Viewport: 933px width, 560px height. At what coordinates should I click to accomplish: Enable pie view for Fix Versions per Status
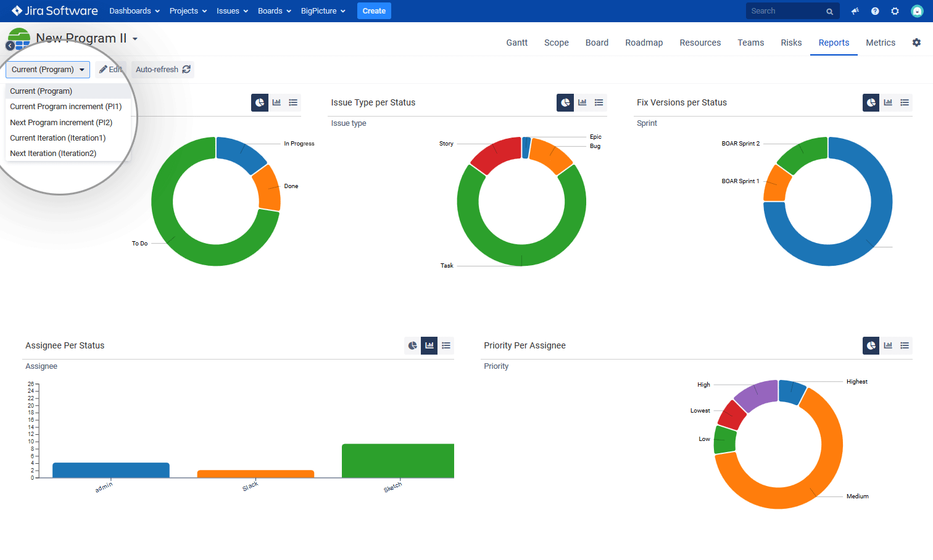(871, 102)
